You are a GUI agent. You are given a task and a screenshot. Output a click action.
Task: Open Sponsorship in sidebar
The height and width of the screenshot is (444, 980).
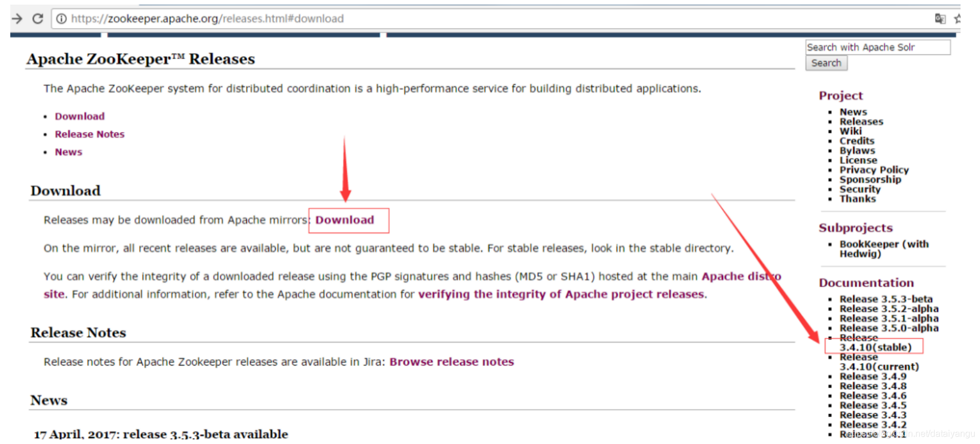coord(870,180)
